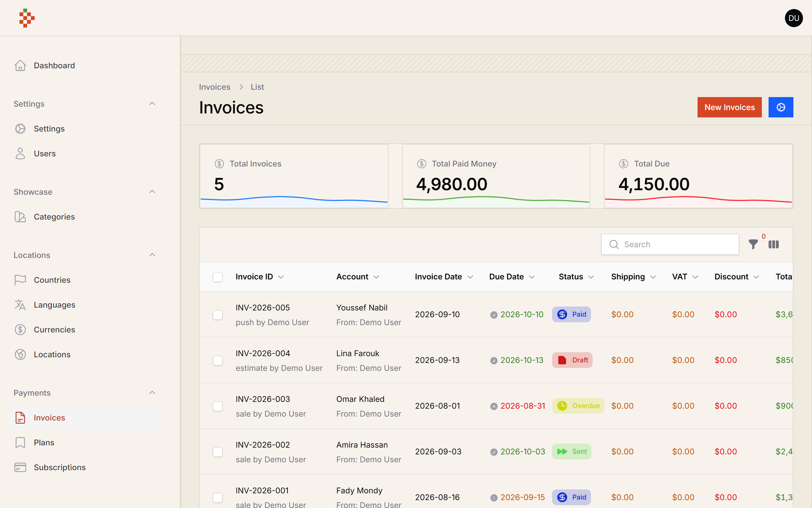Click the Total Paid Money dollar icon

point(422,164)
